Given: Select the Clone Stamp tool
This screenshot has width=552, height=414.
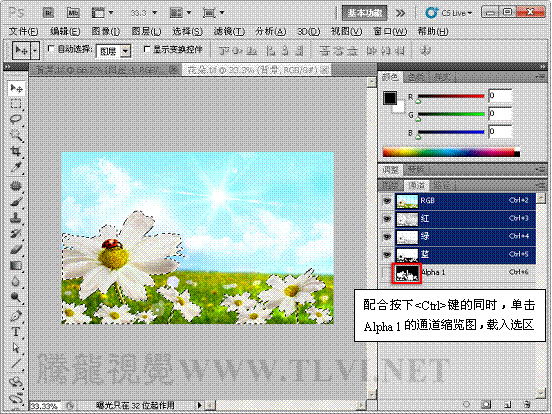Looking at the screenshot, I should point(15,218).
